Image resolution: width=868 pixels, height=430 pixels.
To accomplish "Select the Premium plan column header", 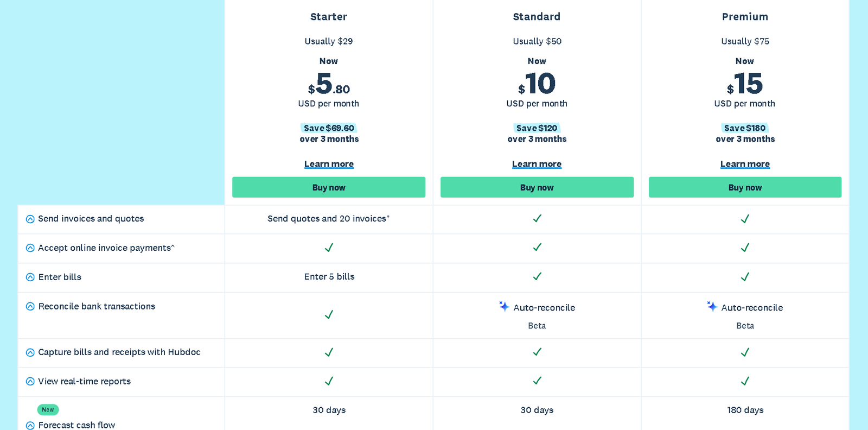I will click(745, 17).
